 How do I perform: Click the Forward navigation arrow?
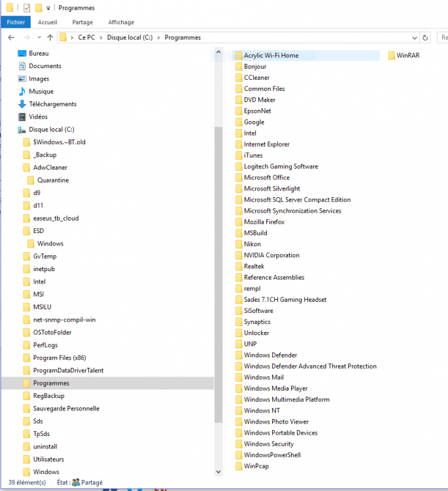[x=27, y=37]
